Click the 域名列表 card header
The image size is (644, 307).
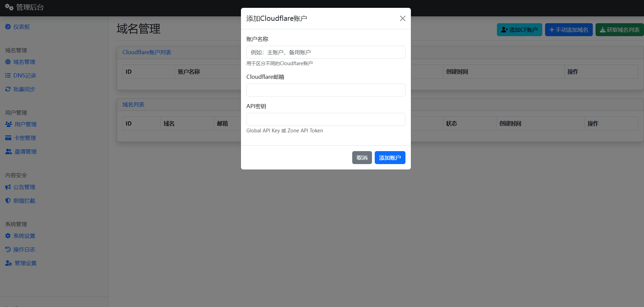click(x=133, y=104)
